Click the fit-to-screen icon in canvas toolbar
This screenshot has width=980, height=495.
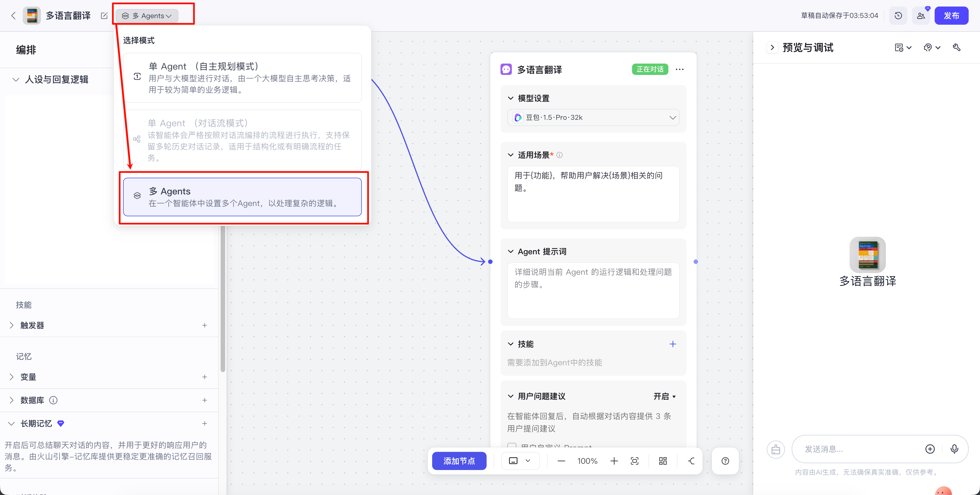[635, 461]
